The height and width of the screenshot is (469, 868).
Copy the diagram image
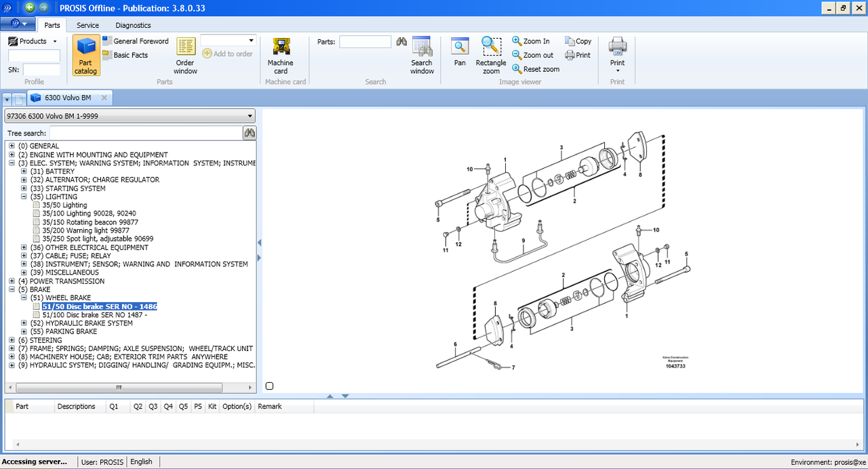(578, 41)
